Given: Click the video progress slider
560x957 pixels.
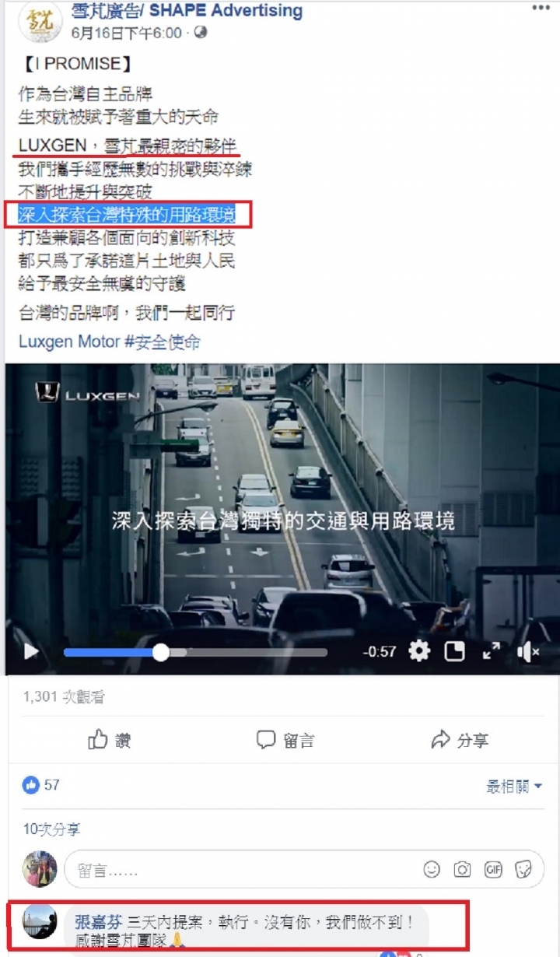Looking at the screenshot, I should pyautogui.click(x=195, y=652).
